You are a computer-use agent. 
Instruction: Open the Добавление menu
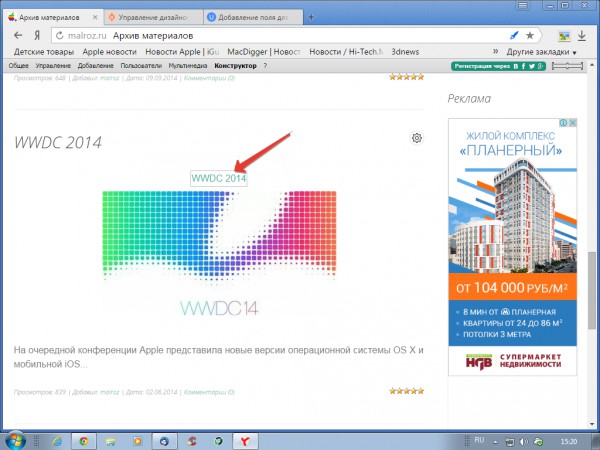[96, 65]
